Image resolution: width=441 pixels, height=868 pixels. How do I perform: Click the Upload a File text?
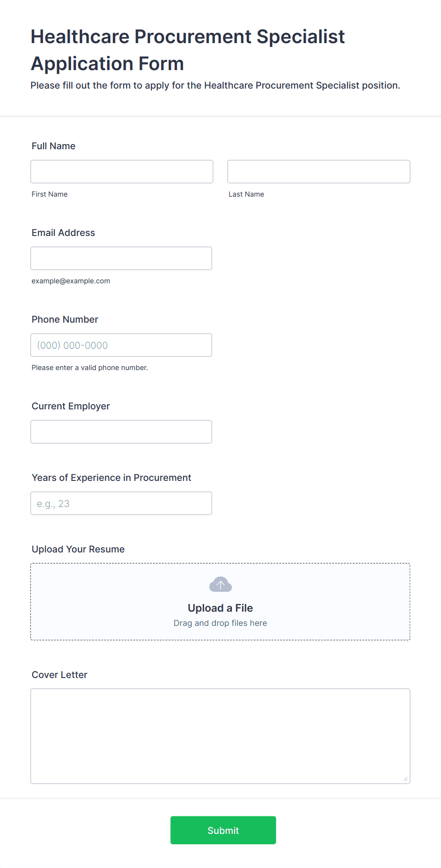pos(220,608)
